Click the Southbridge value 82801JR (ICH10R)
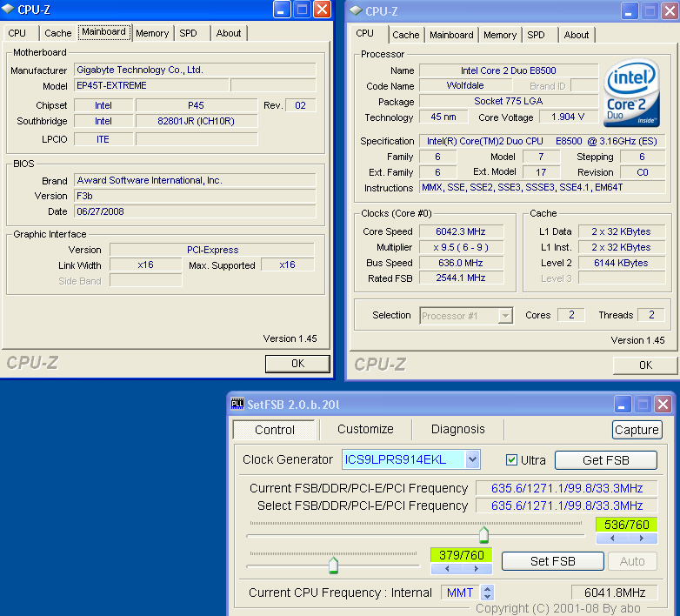The width and height of the screenshot is (680, 616). 197,121
